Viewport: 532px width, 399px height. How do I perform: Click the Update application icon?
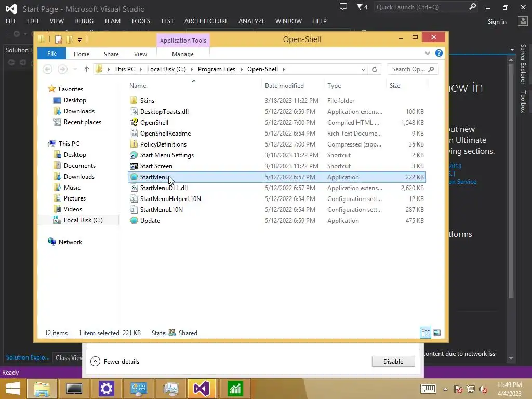coord(134,220)
